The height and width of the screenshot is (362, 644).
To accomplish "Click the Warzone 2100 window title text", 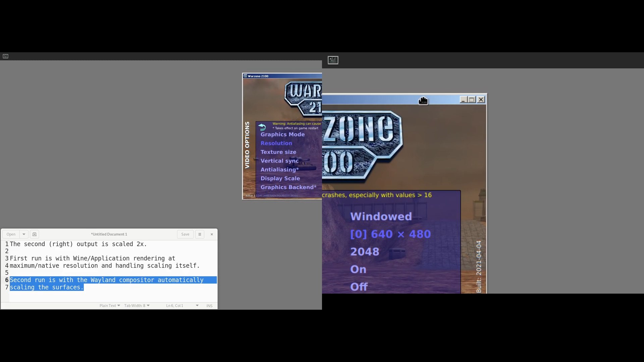I will (258, 76).
